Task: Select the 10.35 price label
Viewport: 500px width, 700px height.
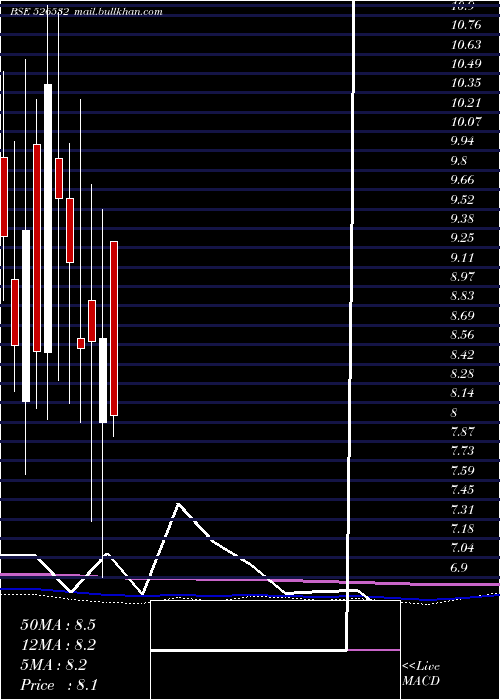Action: 466,83
